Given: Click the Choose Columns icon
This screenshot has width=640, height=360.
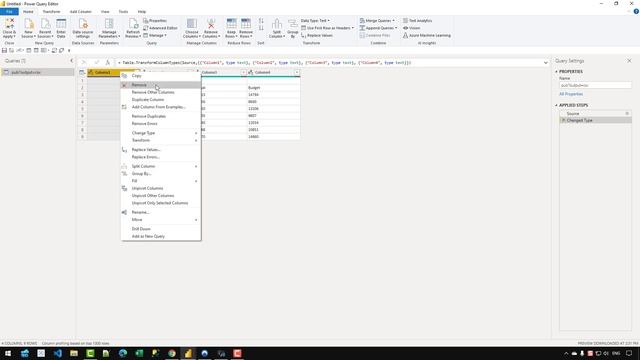Looking at the screenshot, I should pos(191,28).
